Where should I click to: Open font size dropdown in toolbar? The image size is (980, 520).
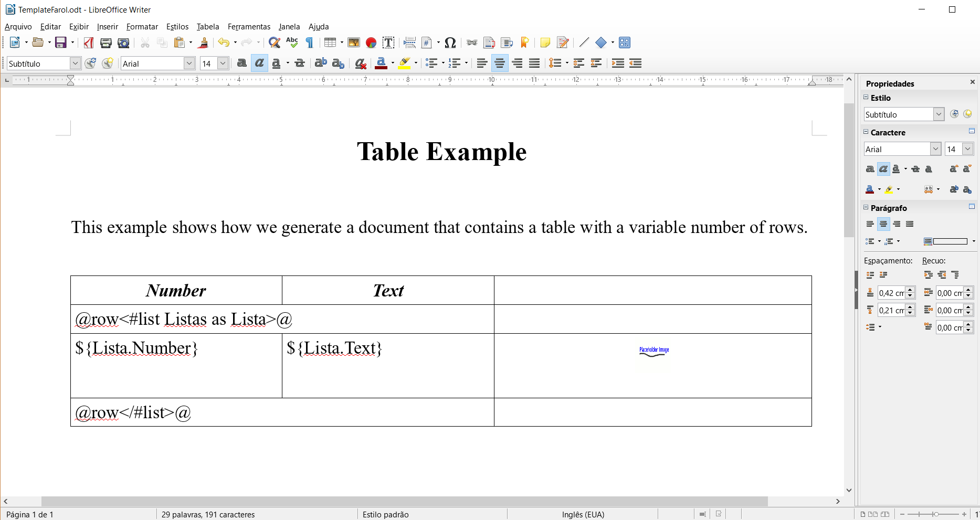click(223, 63)
